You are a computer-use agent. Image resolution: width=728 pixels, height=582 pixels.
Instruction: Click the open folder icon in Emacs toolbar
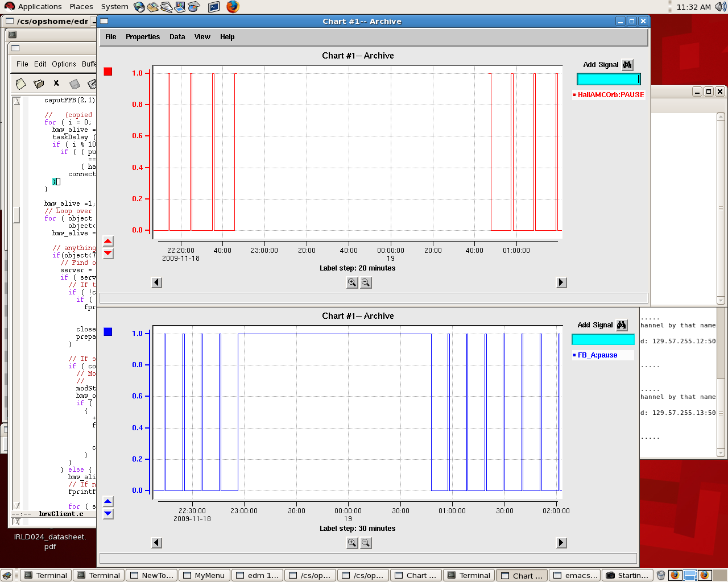click(x=39, y=84)
